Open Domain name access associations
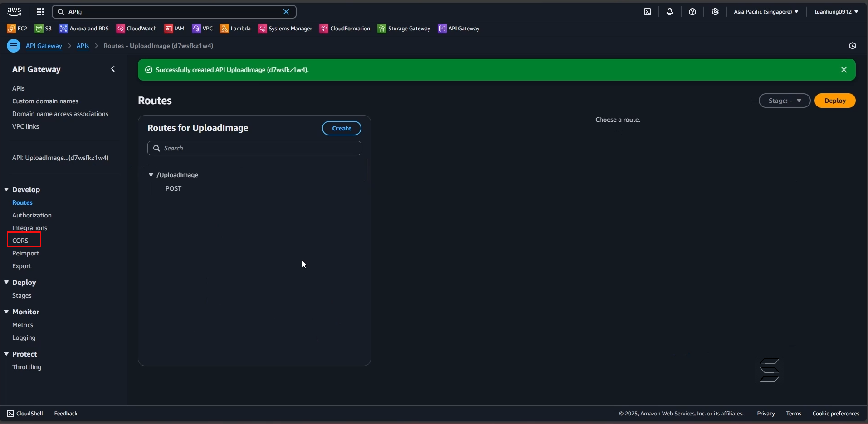This screenshot has width=868, height=424. point(60,114)
